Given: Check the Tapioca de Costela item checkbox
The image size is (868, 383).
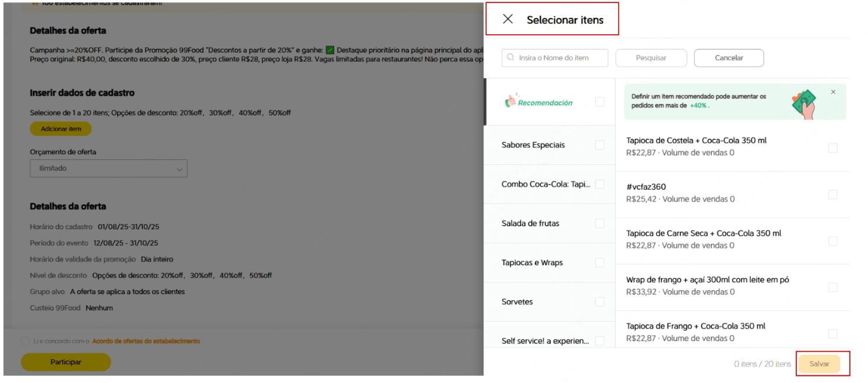Looking at the screenshot, I should click(x=832, y=148).
